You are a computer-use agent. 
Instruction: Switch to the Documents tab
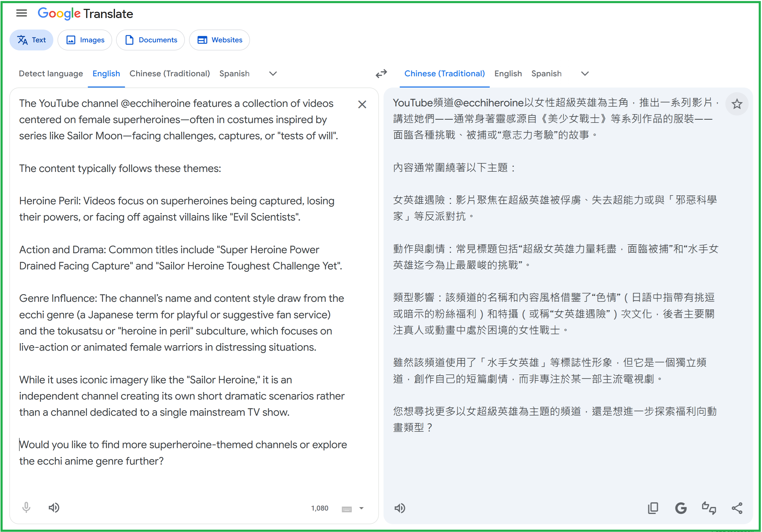tap(150, 40)
